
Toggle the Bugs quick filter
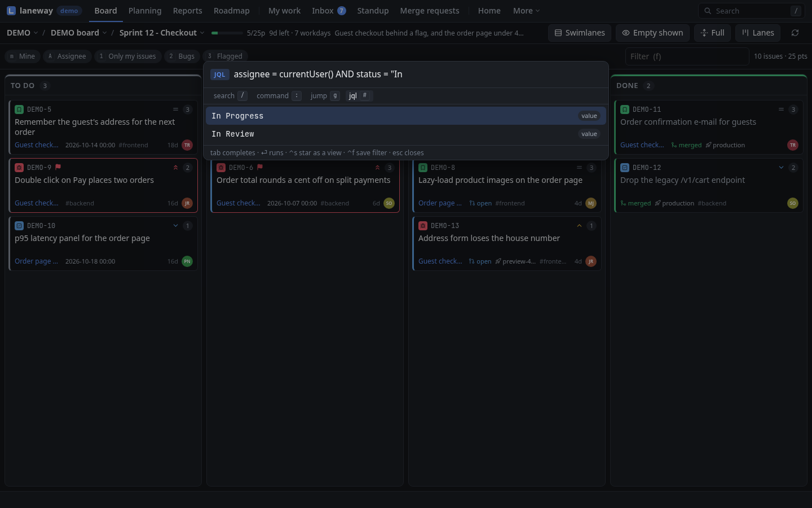pos(182,56)
